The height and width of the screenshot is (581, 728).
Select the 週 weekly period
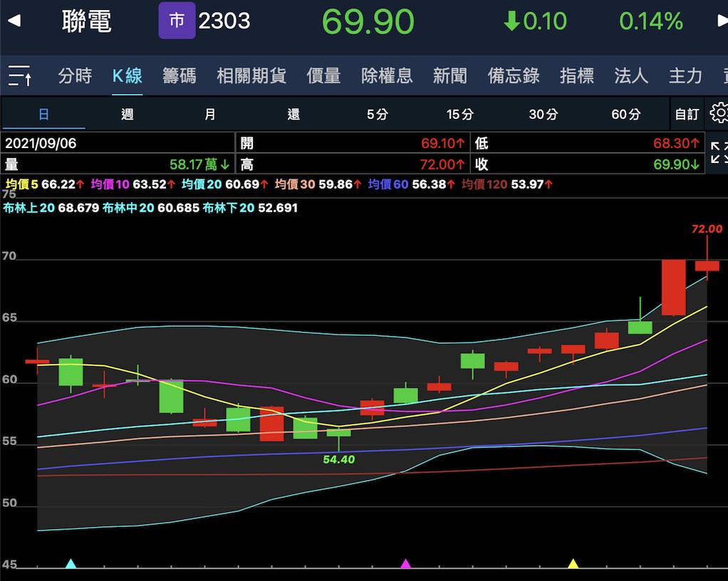127,114
